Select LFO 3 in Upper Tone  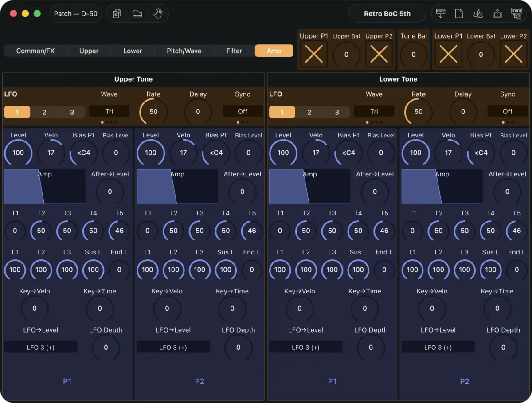click(72, 112)
